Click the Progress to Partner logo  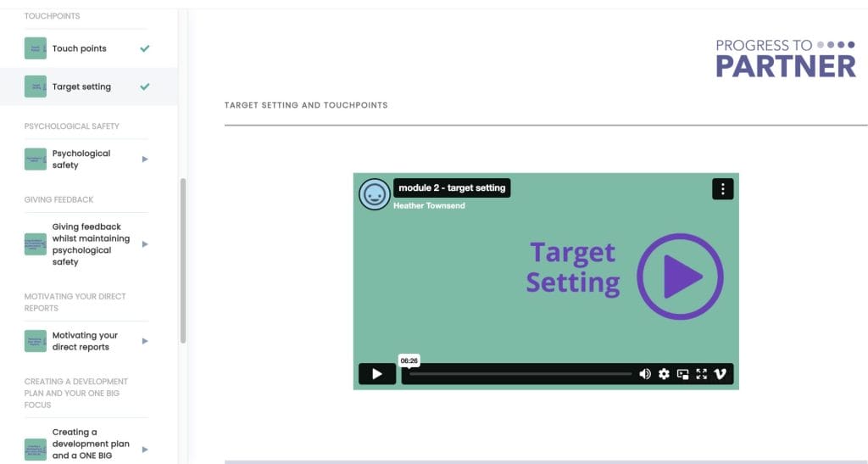pyautogui.click(x=786, y=59)
